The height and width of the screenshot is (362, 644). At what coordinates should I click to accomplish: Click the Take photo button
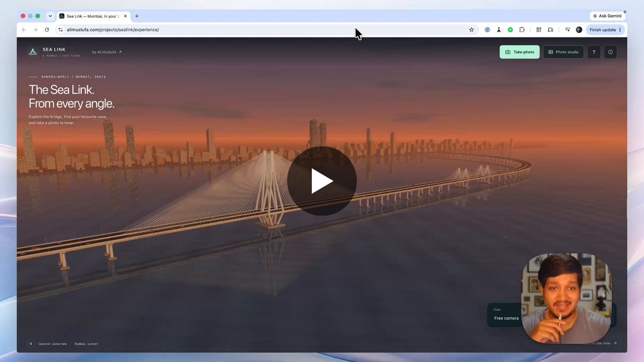click(x=519, y=52)
